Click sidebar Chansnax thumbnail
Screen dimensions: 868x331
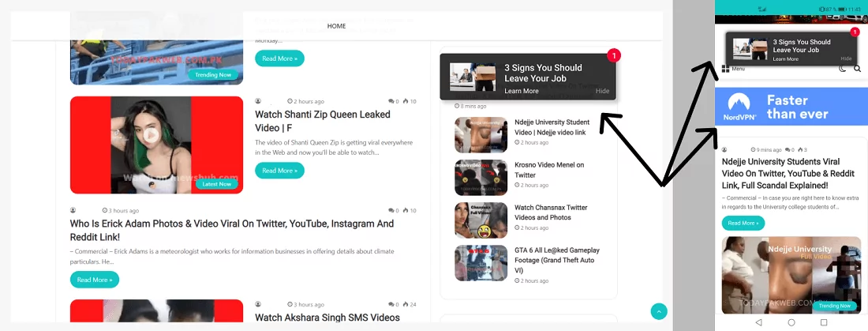[x=481, y=220]
